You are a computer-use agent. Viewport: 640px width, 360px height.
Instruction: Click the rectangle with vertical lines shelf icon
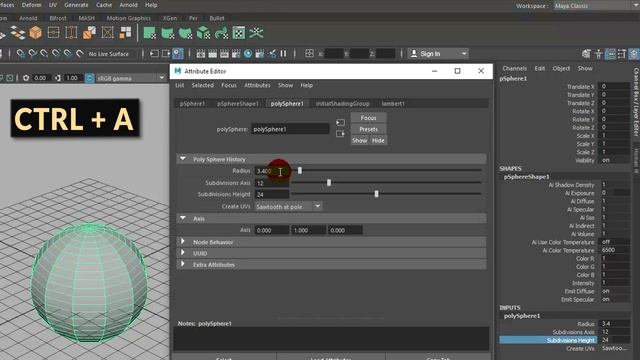click(71, 33)
